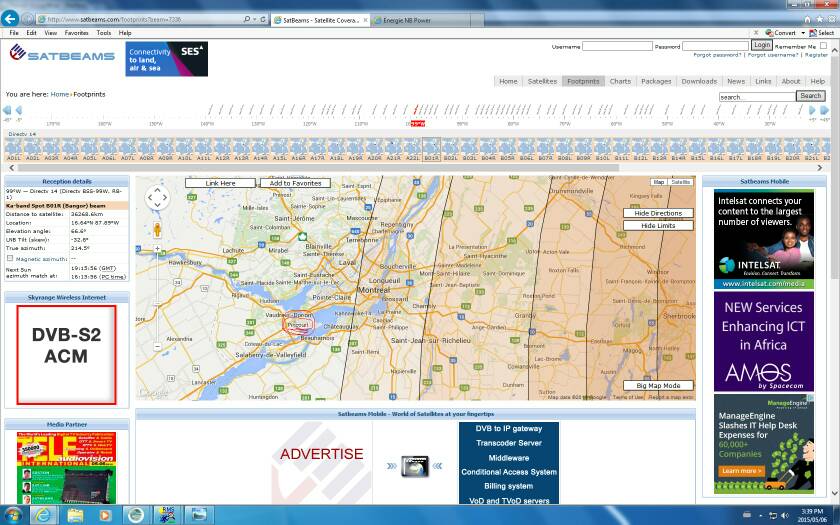Select the B05R beam thumbnail
The height and width of the screenshot is (525, 840).
tap(507, 149)
